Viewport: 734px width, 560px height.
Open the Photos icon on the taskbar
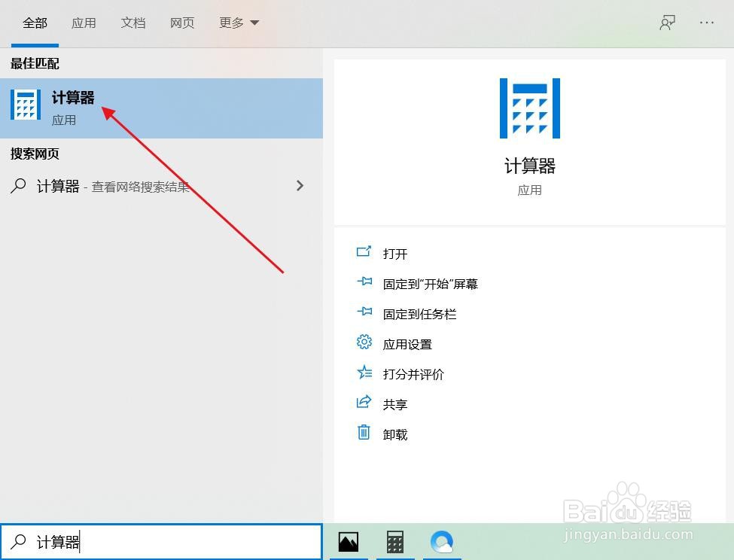coord(347,541)
